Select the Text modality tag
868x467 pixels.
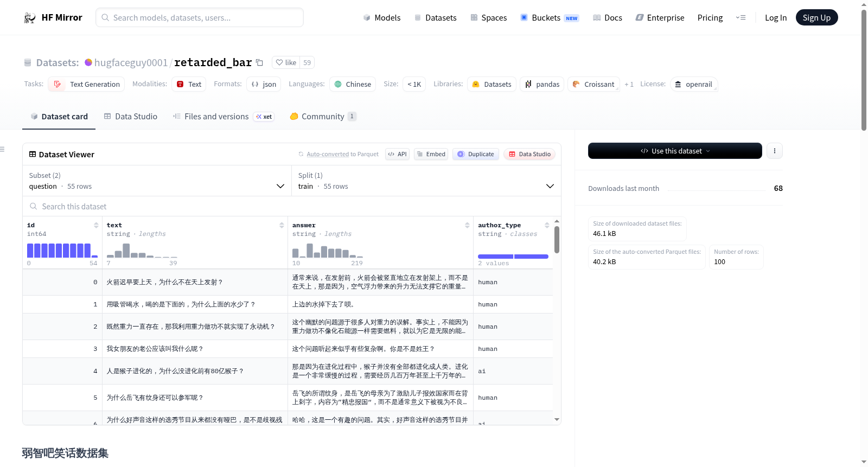click(189, 84)
